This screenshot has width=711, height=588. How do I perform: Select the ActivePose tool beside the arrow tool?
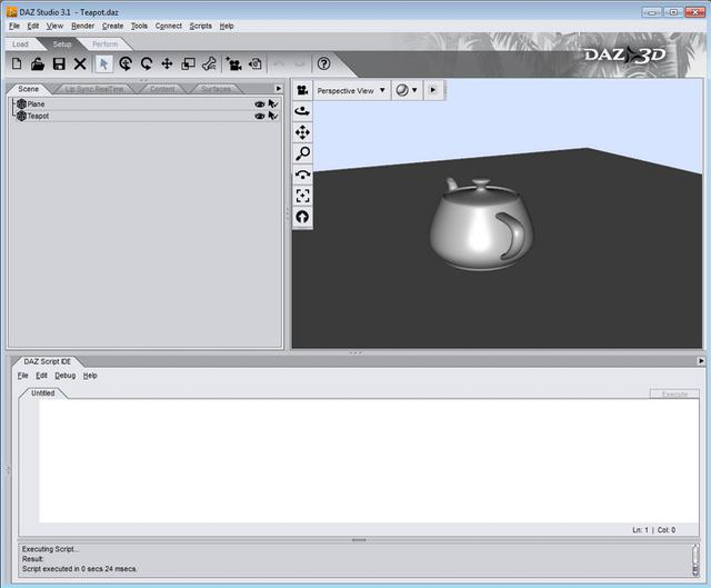click(x=125, y=64)
